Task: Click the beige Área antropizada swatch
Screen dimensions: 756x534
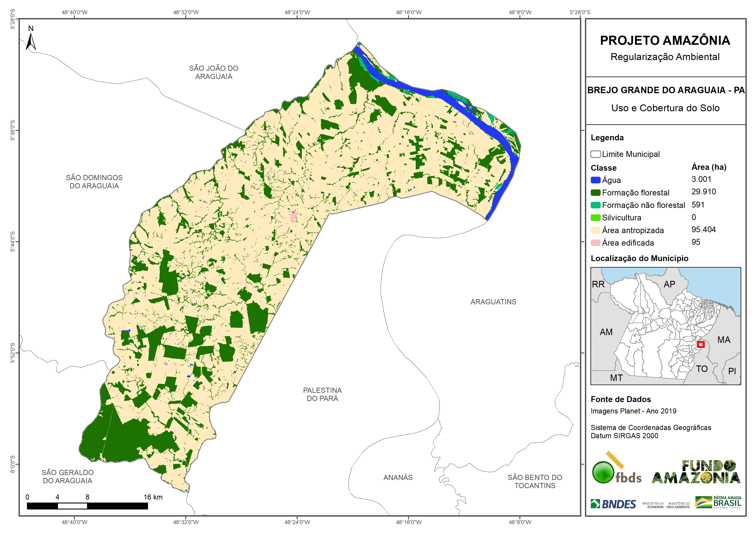Action: (595, 230)
